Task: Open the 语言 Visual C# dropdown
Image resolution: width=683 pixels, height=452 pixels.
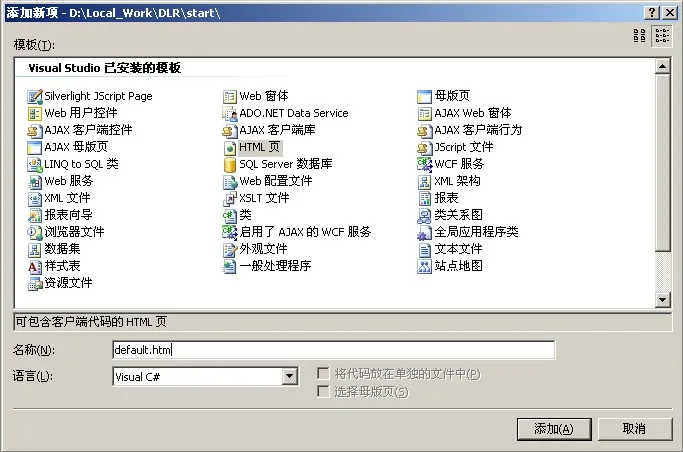Action: [290, 377]
